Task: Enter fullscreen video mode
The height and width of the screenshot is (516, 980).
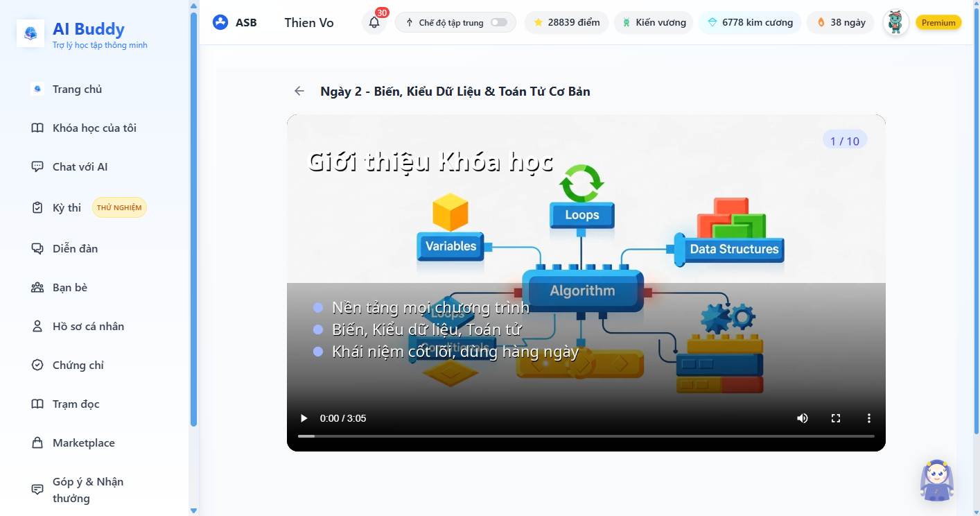Action: [836, 418]
